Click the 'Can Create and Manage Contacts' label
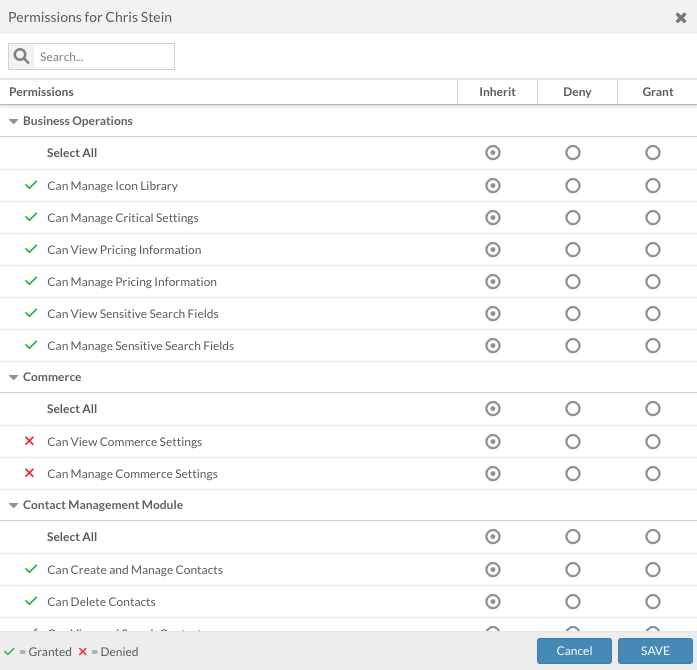Screen dimensions: 697x670 pyautogui.click(x=135, y=570)
